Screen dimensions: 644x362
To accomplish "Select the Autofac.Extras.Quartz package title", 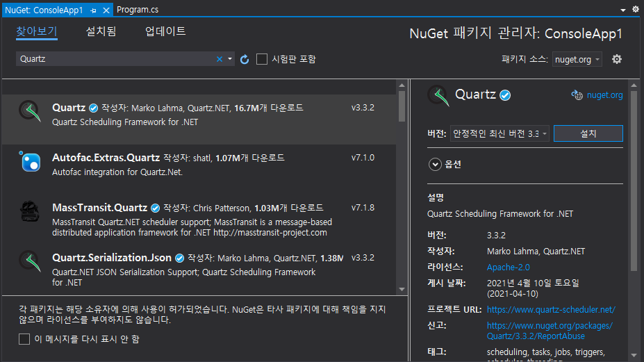I will coord(106,158).
